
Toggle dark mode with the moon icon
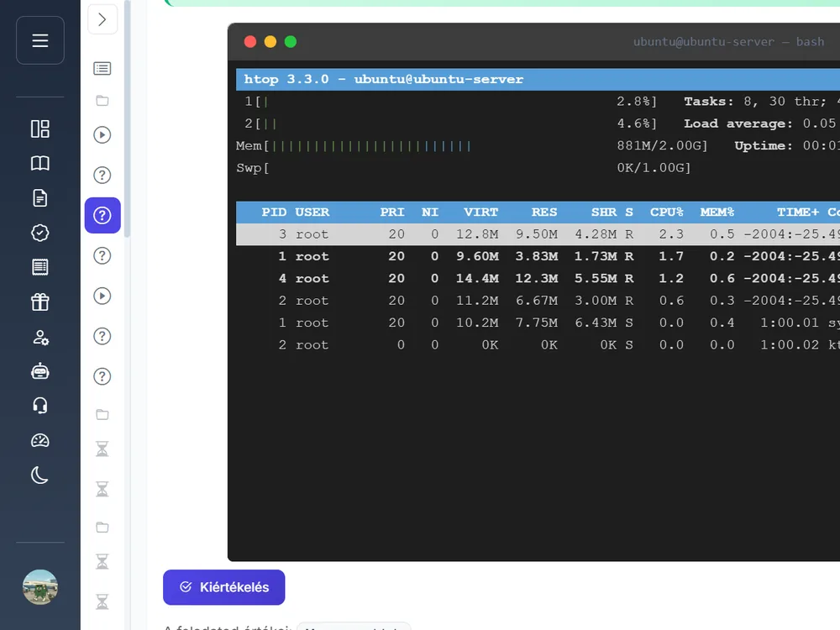[40, 475]
